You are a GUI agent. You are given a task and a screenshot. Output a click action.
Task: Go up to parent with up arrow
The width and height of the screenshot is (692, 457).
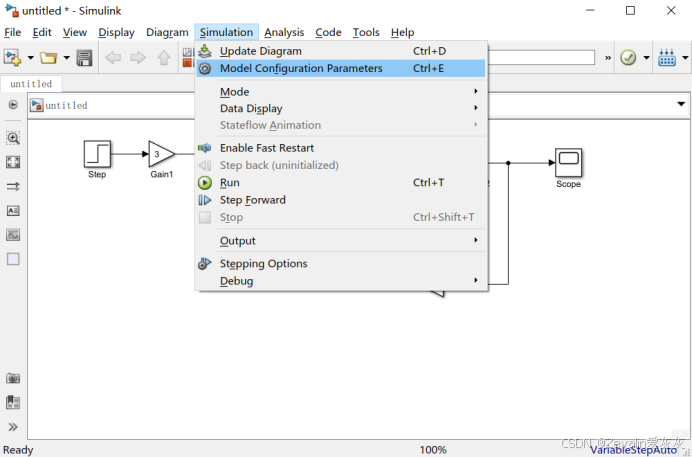[x=164, y=58]
